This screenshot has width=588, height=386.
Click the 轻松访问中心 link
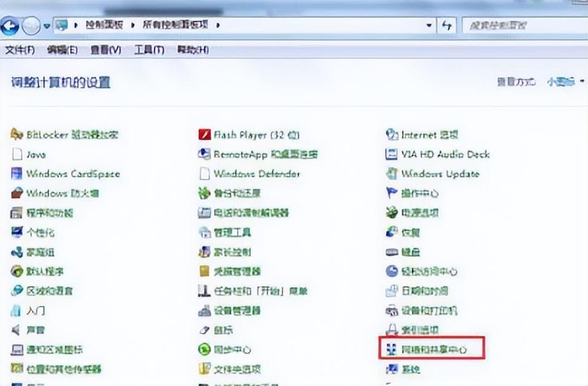(429, 271)
